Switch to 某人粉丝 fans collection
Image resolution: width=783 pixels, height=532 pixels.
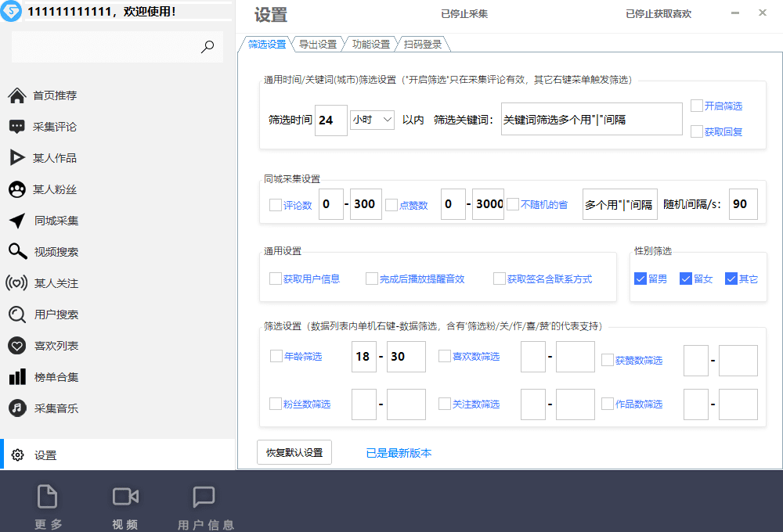(56, 189)
